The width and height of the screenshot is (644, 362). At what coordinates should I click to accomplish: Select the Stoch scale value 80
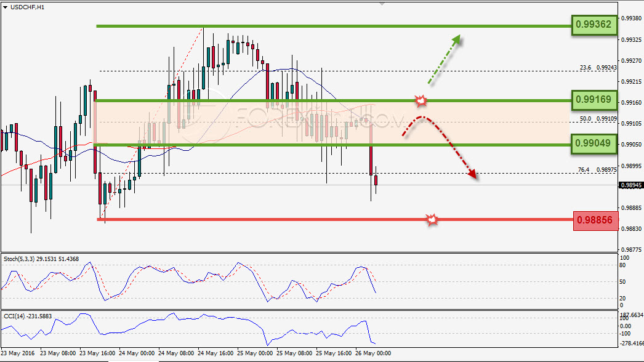click(622, 265)
